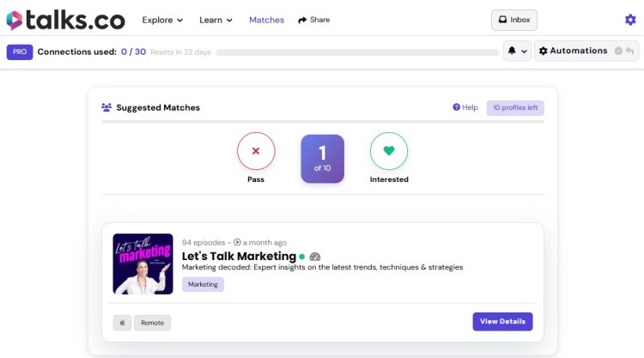Click the green status dot by title
Viewport: 644px width, 358px height.
click(302, 257)
